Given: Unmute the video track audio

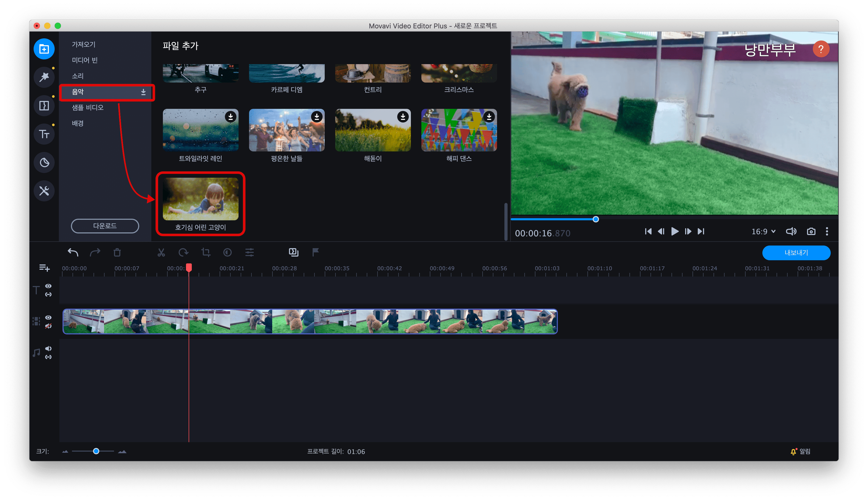Looking at the screenshot, I should click(x=48, y=326).
